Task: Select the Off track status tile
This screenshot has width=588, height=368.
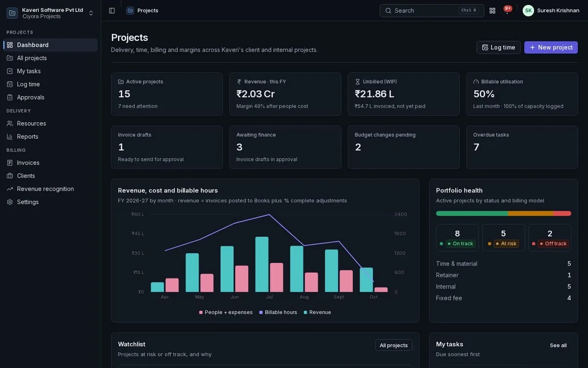Action: [550, 238]
